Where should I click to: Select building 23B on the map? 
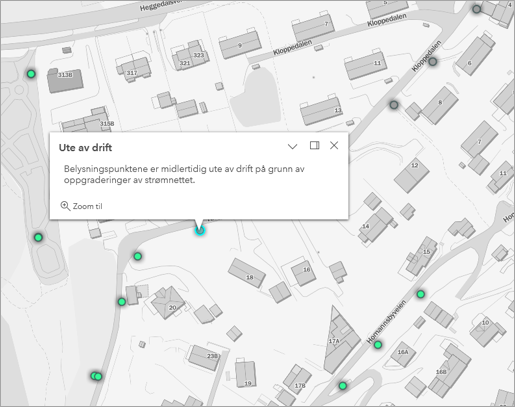pyautogui.click(x=204, y=358)
